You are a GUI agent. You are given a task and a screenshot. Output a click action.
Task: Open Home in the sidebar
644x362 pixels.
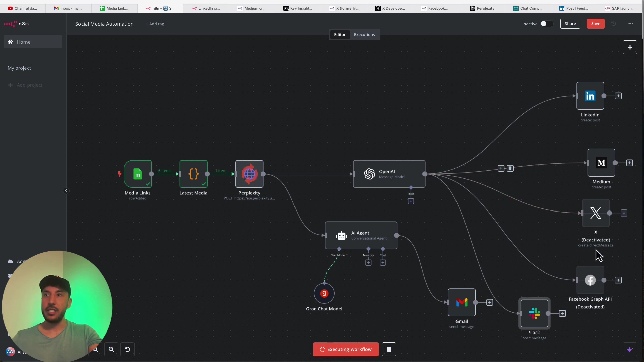click(33, 42)
